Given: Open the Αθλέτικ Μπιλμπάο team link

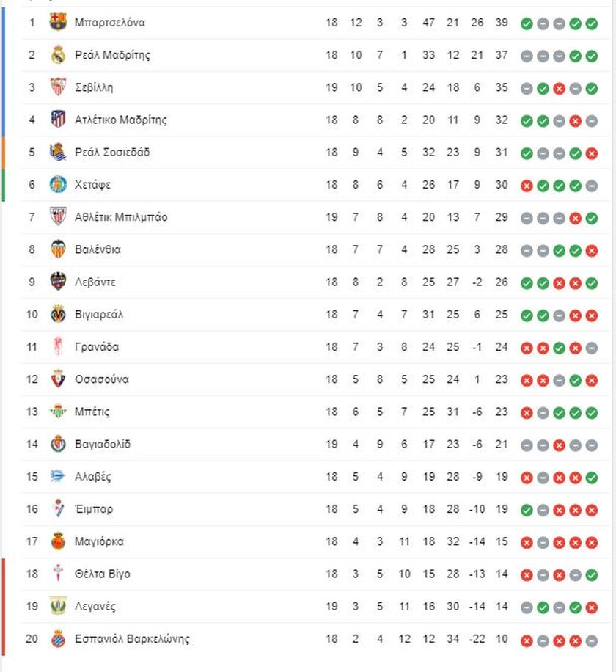Looking at the screenshot, I should [121, 217].
